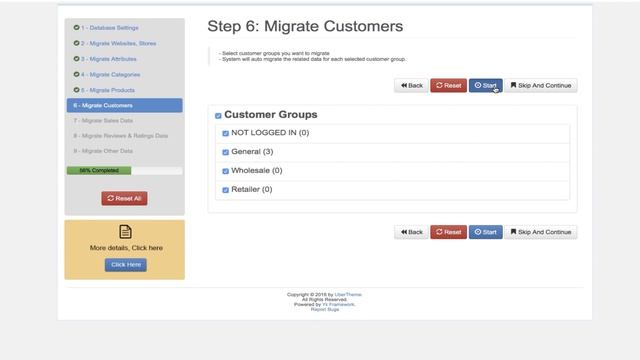
Task: Click check icon beside Migrate Categories
Action: tap(76, 74)
